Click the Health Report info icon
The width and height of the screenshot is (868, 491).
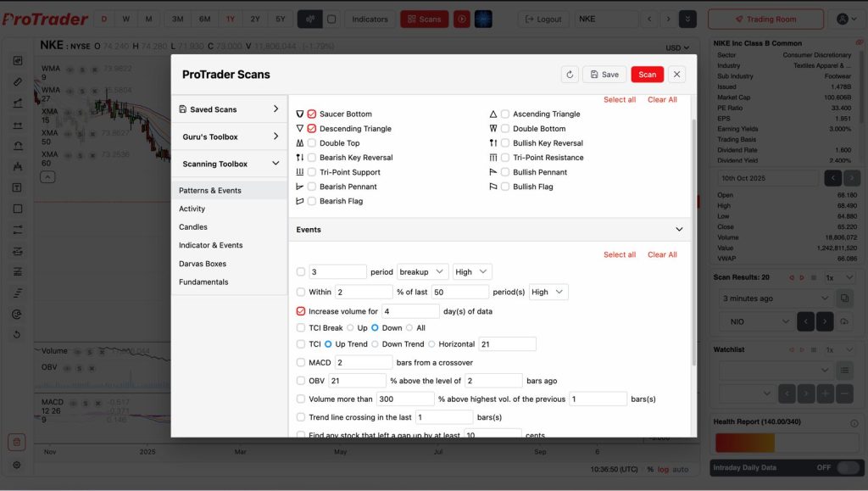tap(854, 423)
